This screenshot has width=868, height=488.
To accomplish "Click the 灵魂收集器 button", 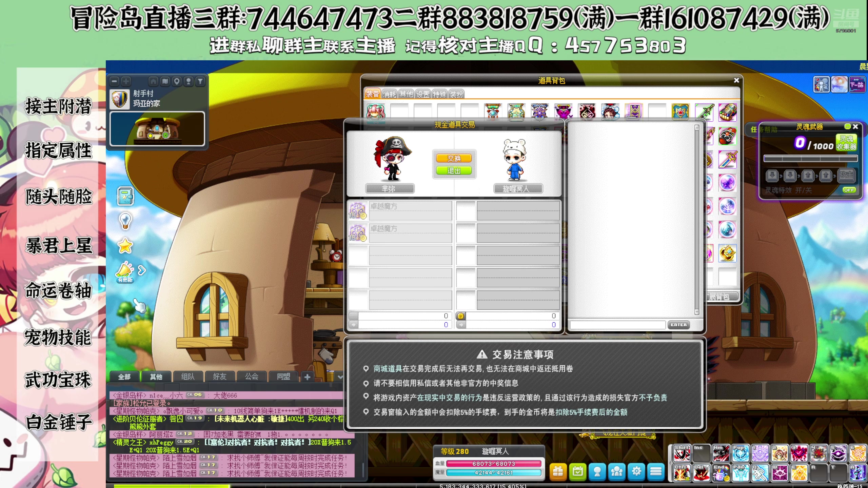I will click(x=846, y=143).
